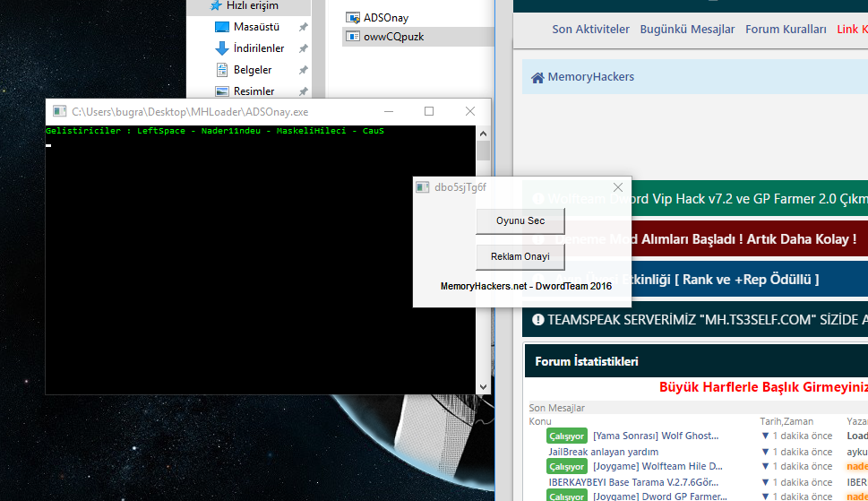Click the MemoryHackers breadcrumb link
Image resolution: width=868 pixels, height=501 pixels.
(x=590, y=77)
